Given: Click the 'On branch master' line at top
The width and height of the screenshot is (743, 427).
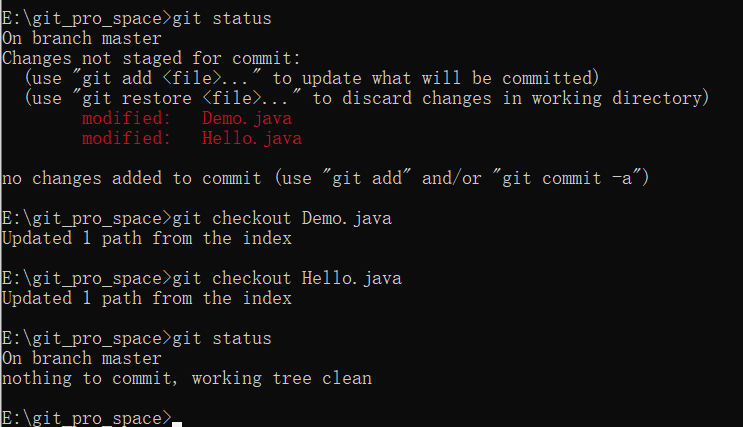Looking at the screenshot, I should click(82, 38).
